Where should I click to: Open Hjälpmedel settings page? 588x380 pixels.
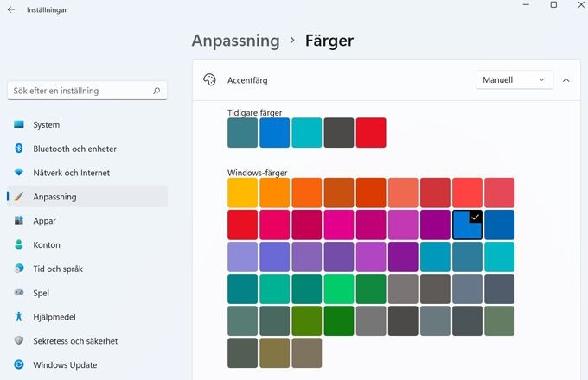87,317
